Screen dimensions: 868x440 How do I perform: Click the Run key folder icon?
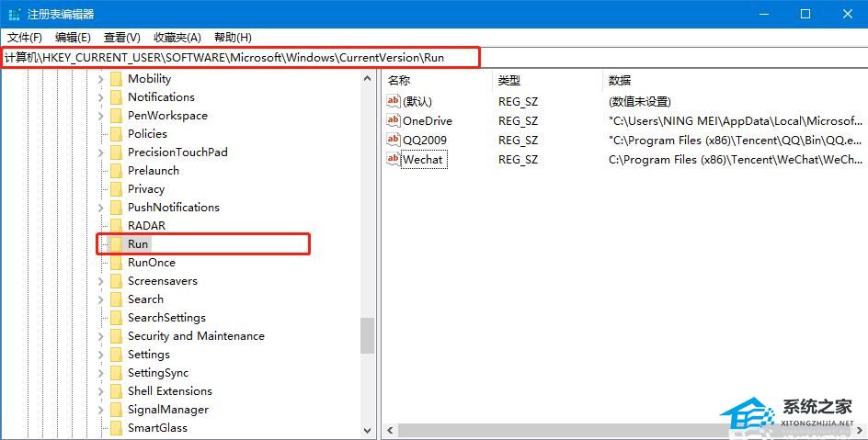(116, 244)
